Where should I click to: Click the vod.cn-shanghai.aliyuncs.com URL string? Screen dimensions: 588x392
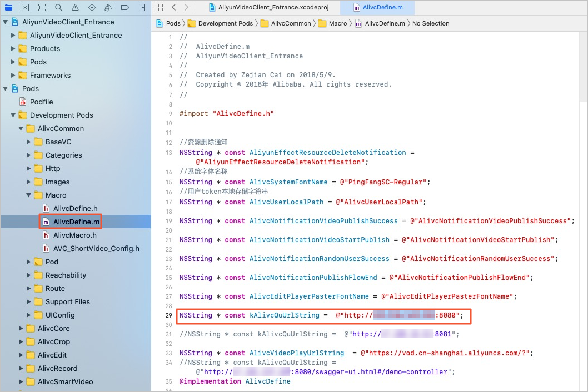[x=445, y=353]
